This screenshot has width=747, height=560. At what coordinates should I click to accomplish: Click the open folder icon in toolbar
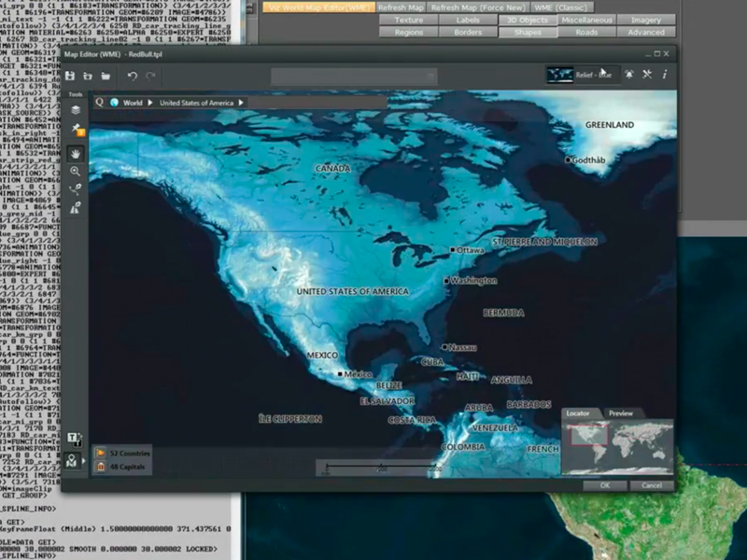[x=106, y=77]
